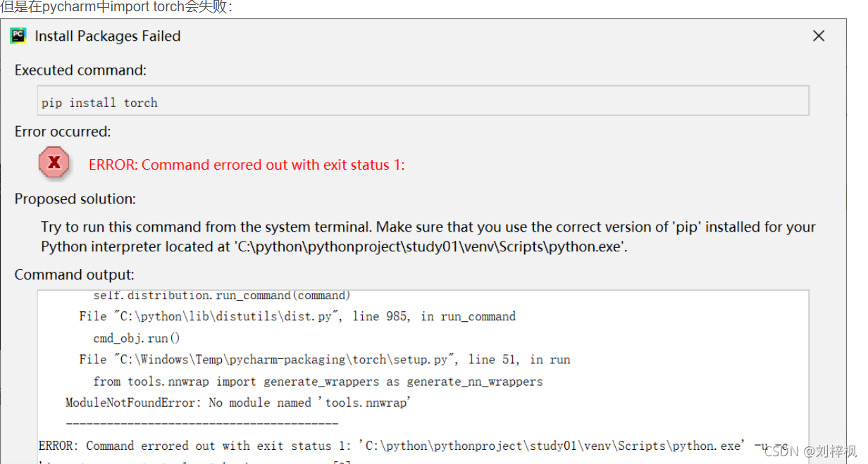Click the PyCharm logo icon in the title bar
The height and width of the screenshot is (464, 868).
click(18, 36)
